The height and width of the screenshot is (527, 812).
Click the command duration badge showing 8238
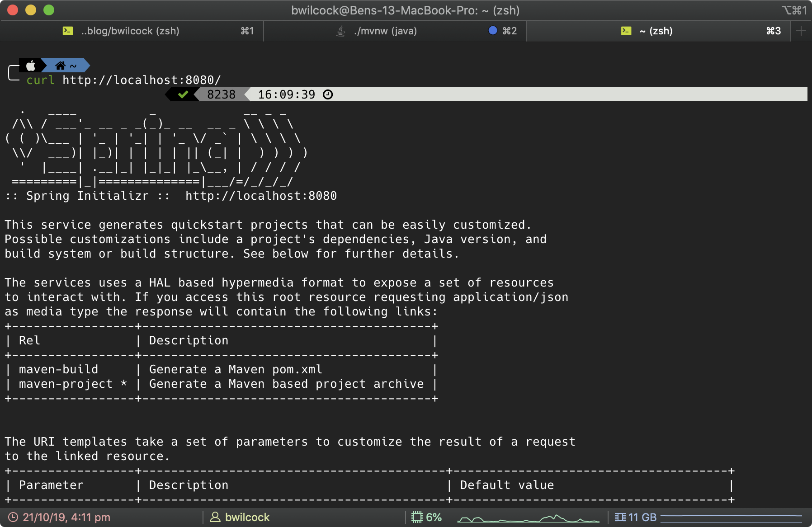222,94
